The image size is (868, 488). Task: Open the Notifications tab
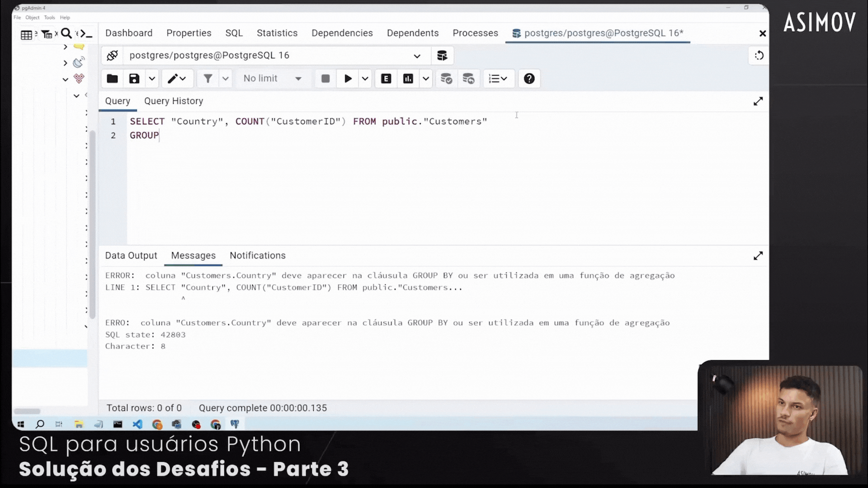[x=258, y=256]
